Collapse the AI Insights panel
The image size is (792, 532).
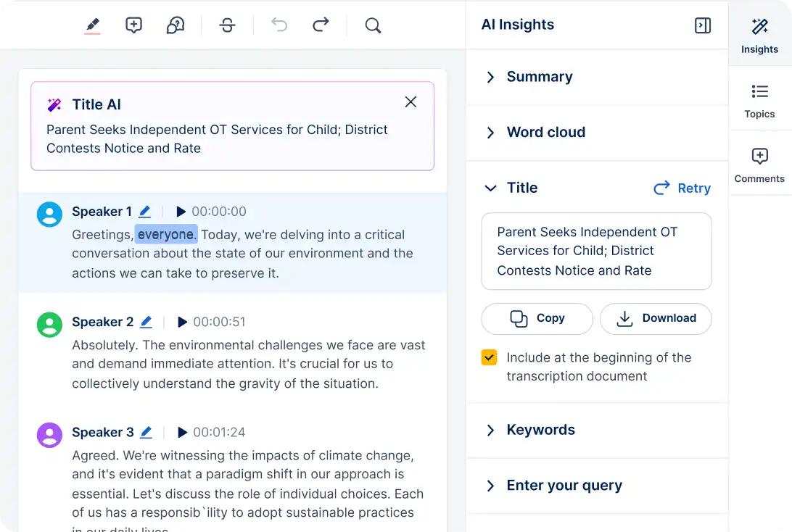701,25
